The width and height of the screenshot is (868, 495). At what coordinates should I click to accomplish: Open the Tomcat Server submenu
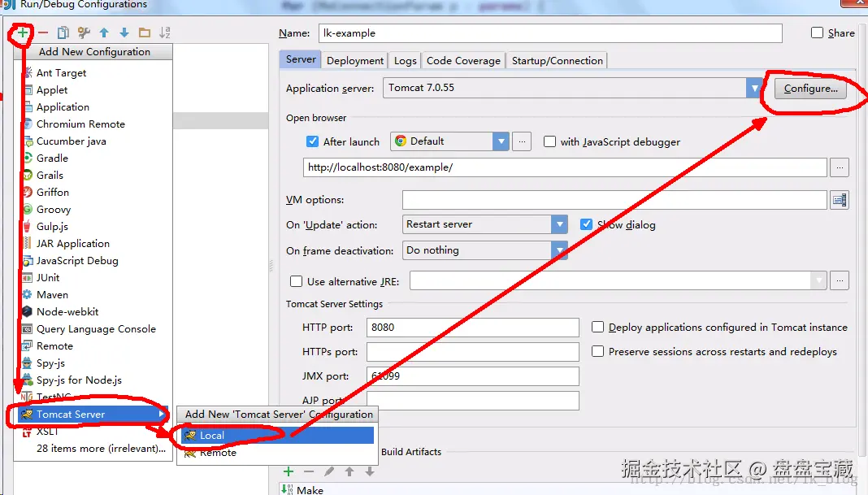pyautogui.click(x=93, y=415)
